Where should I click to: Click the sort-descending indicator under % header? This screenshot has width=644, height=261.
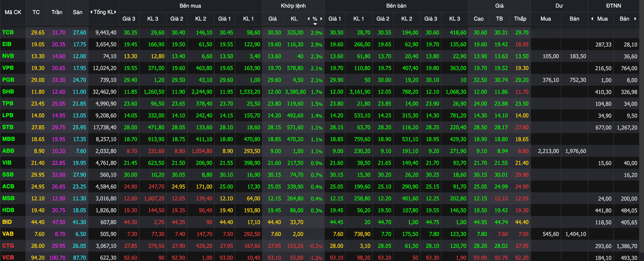click(315, 24)
